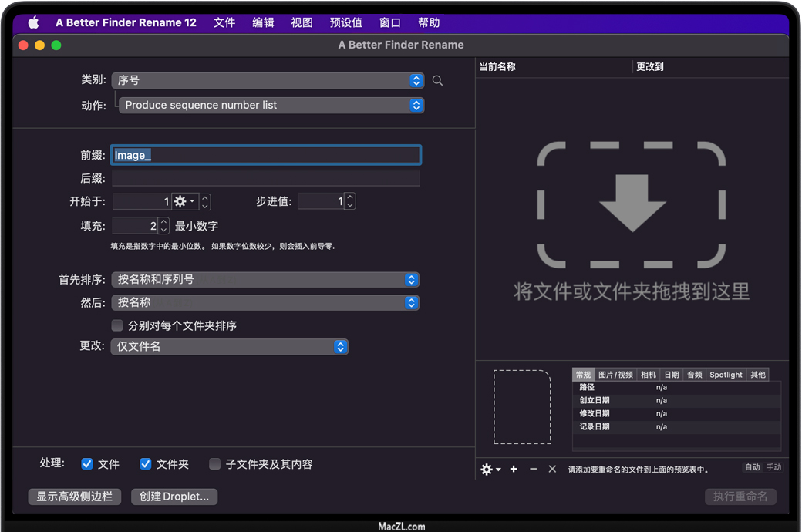Click the 创建 Droplet... button
This screenshot has height=532, width=802.
174,497
